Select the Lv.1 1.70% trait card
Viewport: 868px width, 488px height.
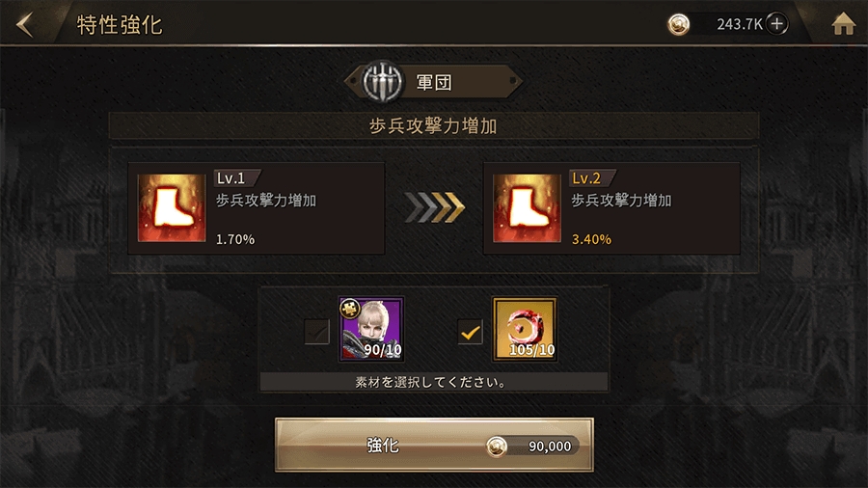[257, 208]
